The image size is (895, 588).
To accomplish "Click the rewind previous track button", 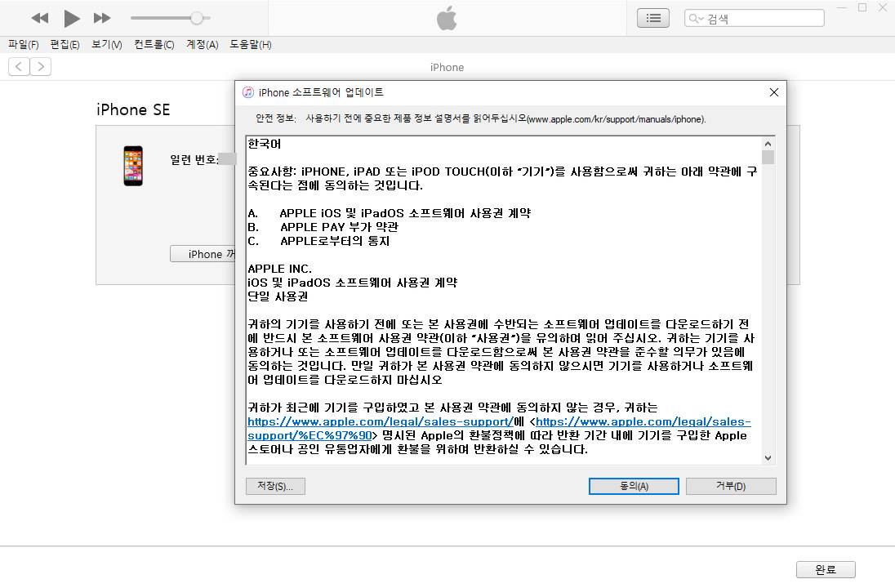I will [x=39, y=18].
